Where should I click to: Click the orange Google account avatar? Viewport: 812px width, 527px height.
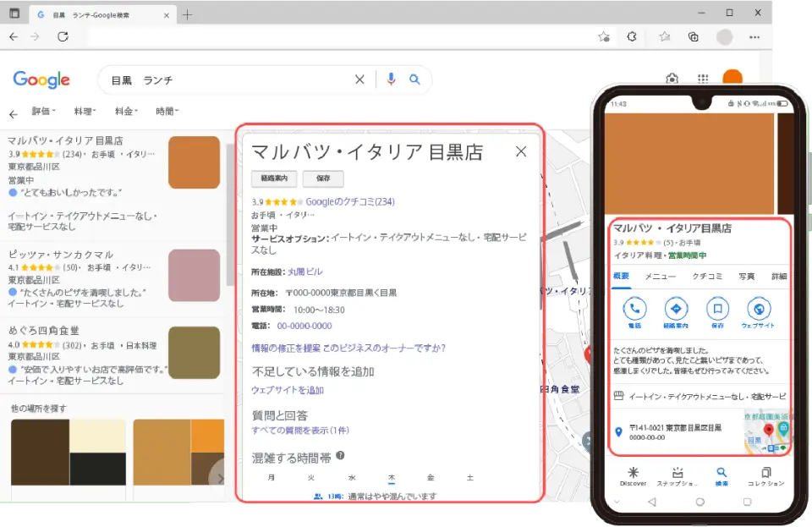tap(732, 77)
